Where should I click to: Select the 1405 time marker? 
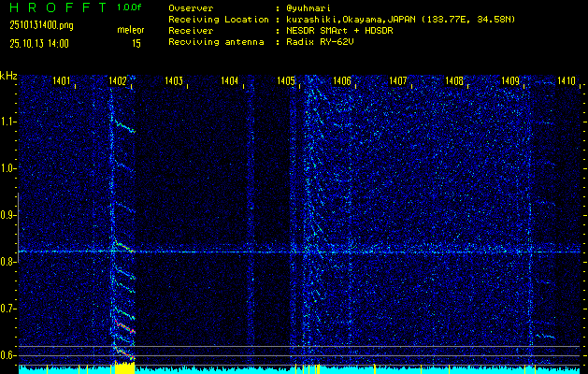[286, 82]
